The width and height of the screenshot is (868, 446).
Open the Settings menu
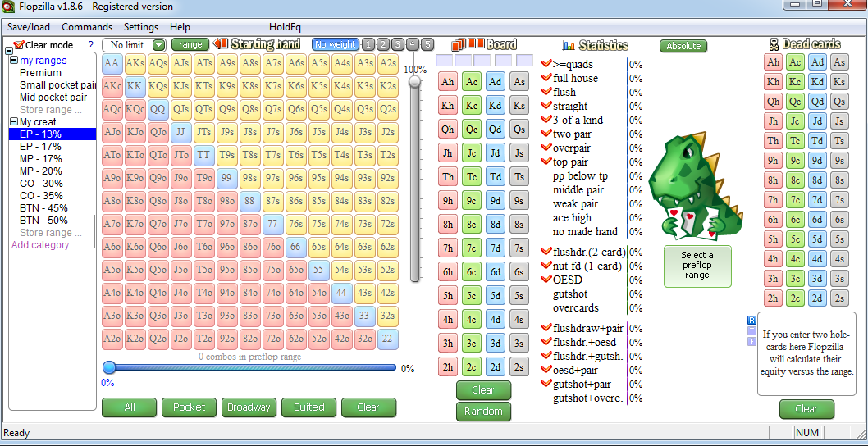140,27
